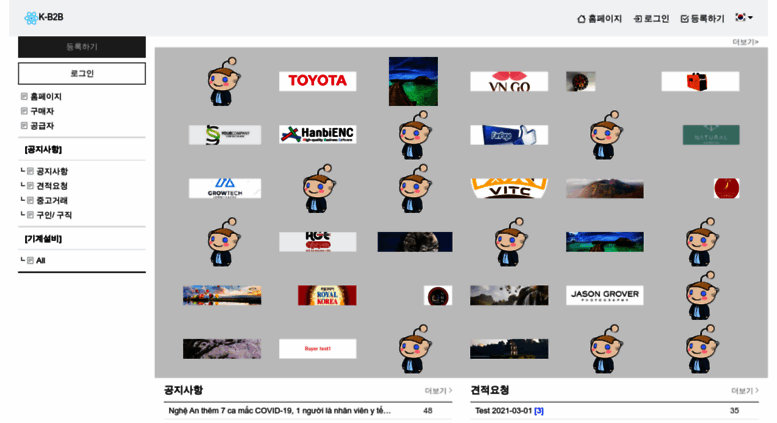Open the HanbiENC company logo

pos(318,135)
